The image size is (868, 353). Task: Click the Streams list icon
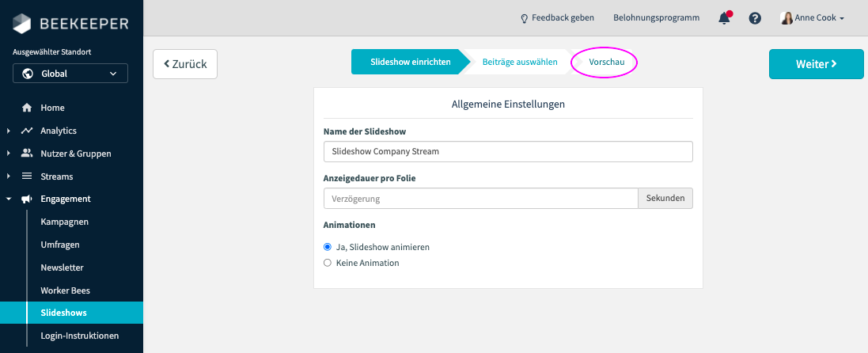tap(27, 176)
